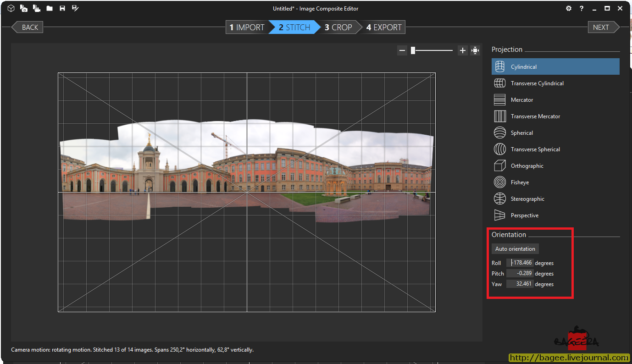Viewport: 632px width, 364px height.
Task: Click the Mercator projection icon
Action: [500, 99]
